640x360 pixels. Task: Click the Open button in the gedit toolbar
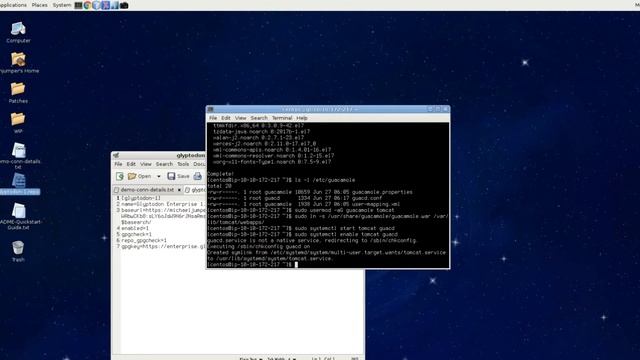(140, 176)
